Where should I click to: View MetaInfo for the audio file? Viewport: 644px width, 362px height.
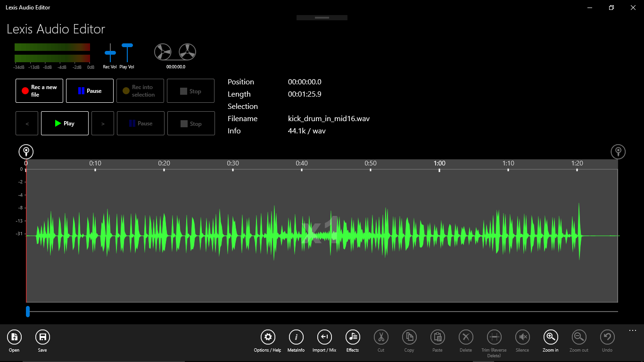click(296, 337)
